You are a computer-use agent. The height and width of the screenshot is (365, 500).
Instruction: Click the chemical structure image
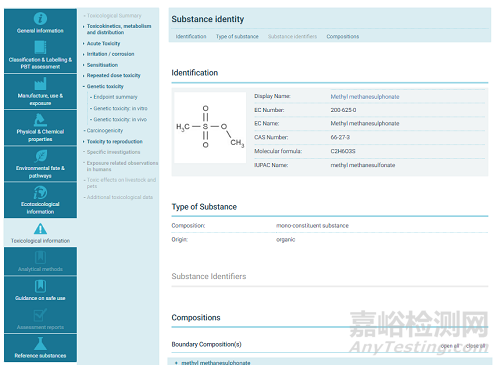pyautogui.click(x=210, y=128)
